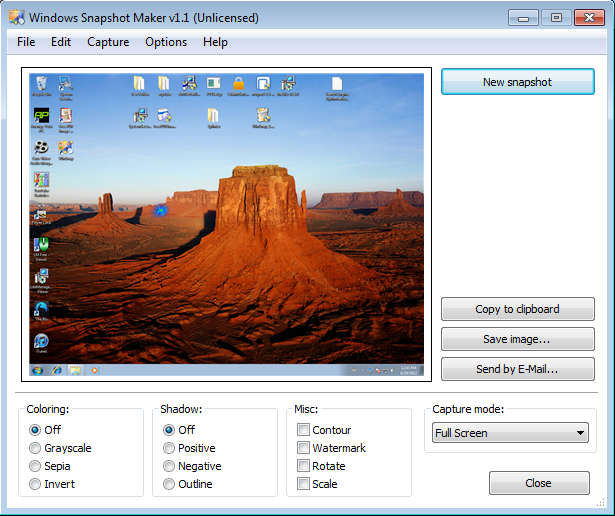Image resolution: width=615 pixels, height=516 pixels.
Task: Click the film reel icon in preview
Action: [41, 147]
